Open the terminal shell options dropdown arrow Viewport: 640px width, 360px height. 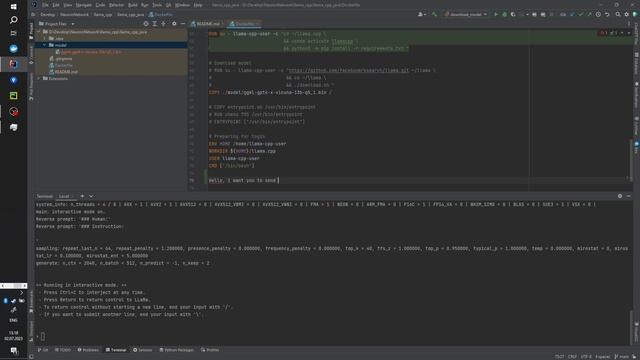[x=91, y=196]
